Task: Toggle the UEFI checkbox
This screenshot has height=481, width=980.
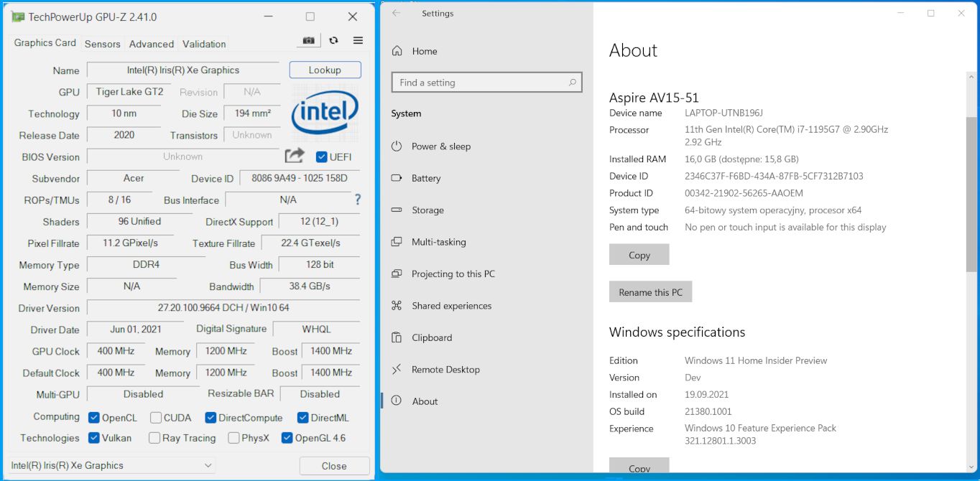Action: [x=321, y=157]
